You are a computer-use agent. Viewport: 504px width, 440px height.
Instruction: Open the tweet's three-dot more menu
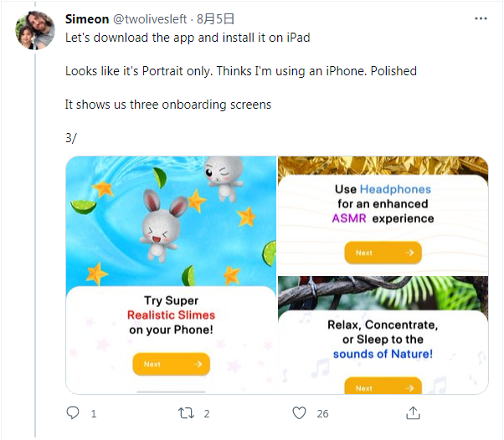pos(479,18)
